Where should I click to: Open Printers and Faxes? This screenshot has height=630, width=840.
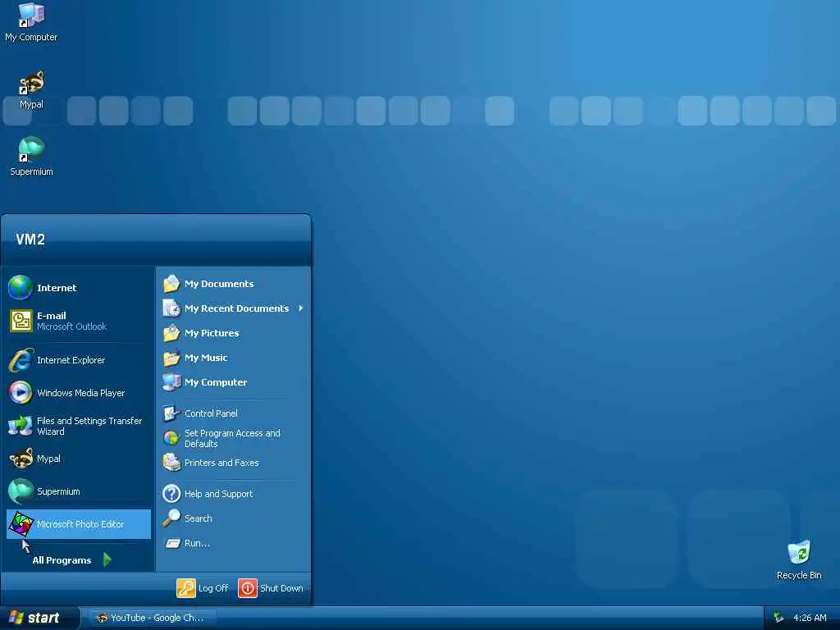234,463
